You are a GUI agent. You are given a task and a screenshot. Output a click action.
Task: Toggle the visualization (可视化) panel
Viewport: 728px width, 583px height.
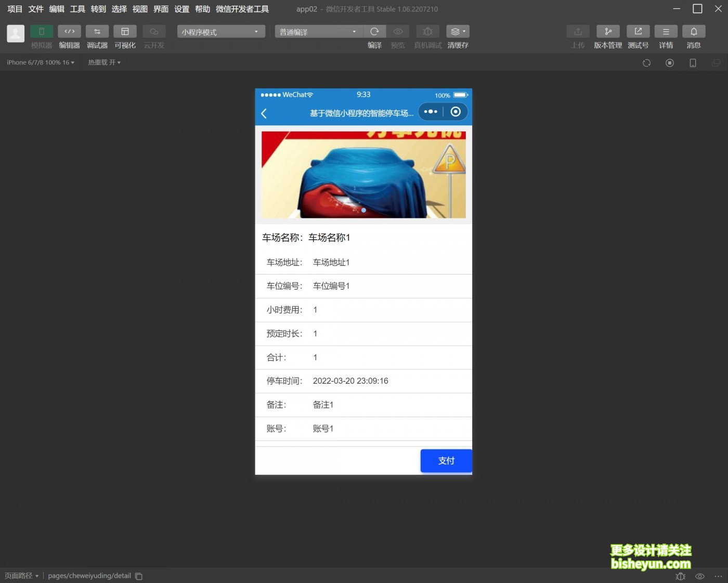pos(125,32)
